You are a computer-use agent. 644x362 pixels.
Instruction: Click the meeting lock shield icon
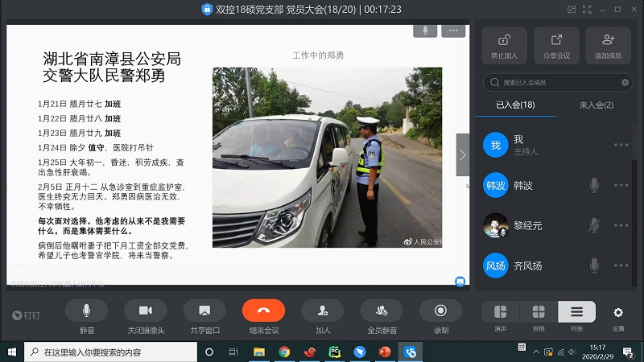tap(207, 9)
